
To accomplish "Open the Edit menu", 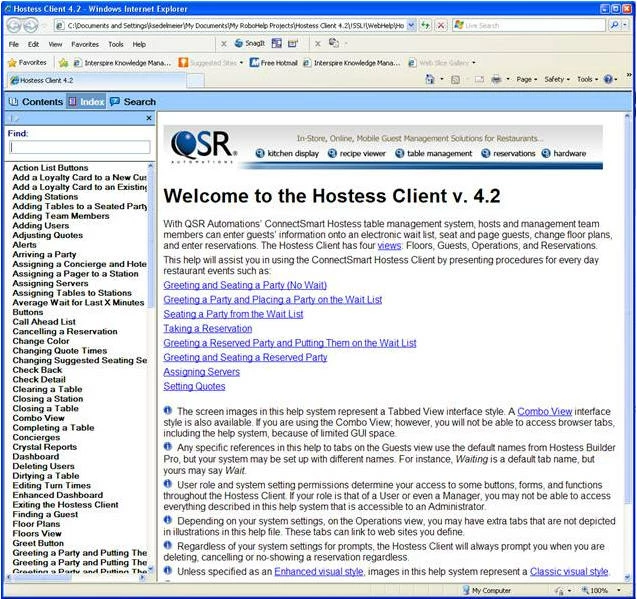I will click(x=33, y=44).
